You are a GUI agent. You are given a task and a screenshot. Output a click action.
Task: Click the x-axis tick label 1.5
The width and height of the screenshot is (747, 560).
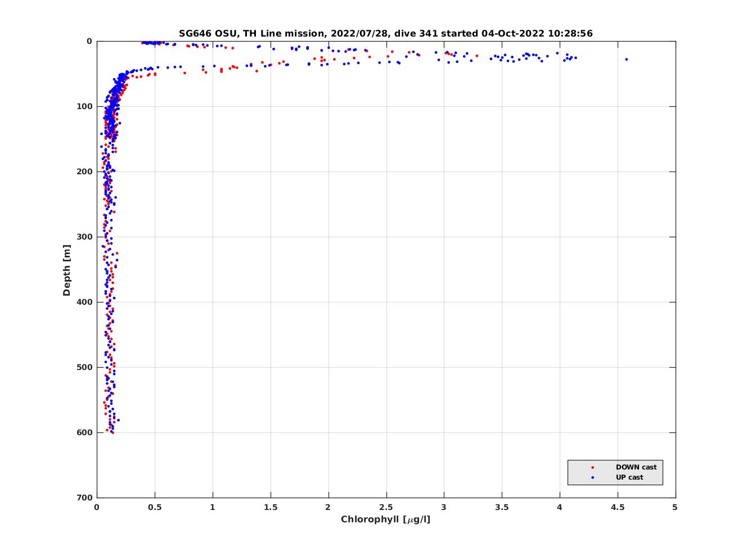click(271, 507)
